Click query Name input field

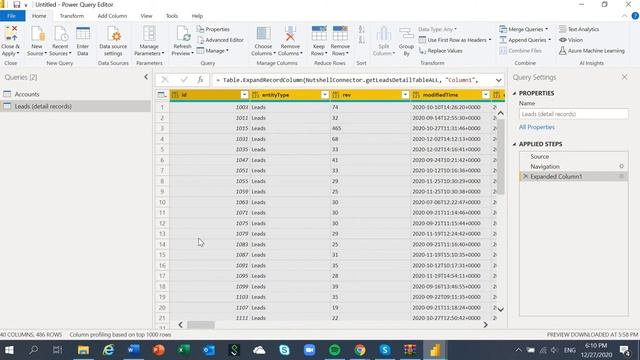click(x=573, y=114)
